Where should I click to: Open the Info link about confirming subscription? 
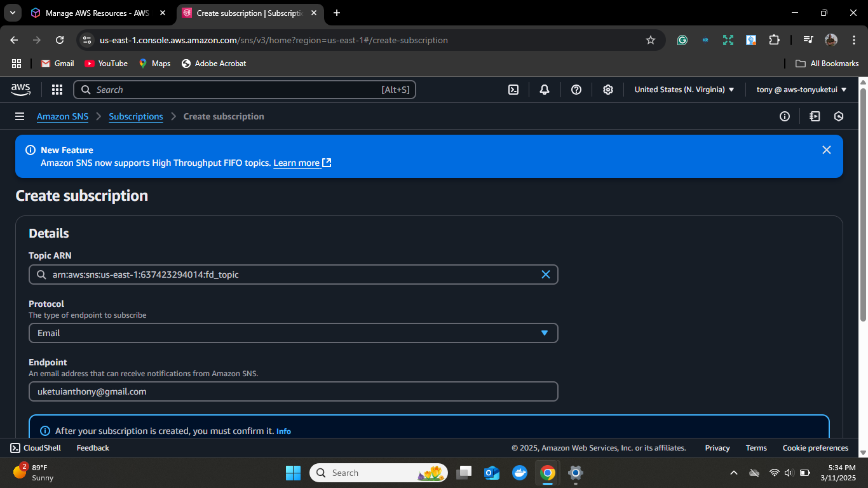point(283,431)
